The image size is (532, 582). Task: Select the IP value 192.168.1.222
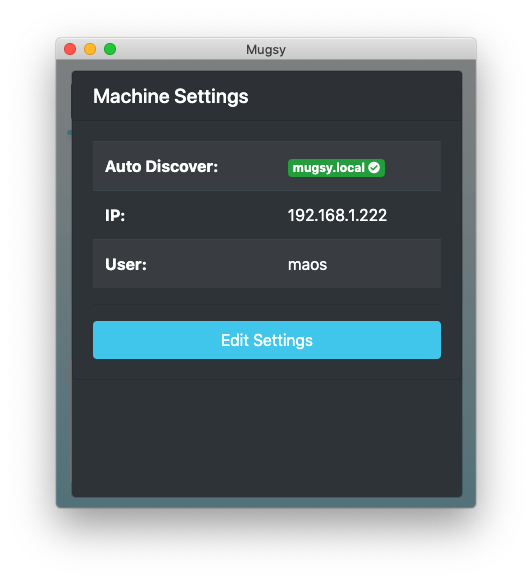coord(337,215)
